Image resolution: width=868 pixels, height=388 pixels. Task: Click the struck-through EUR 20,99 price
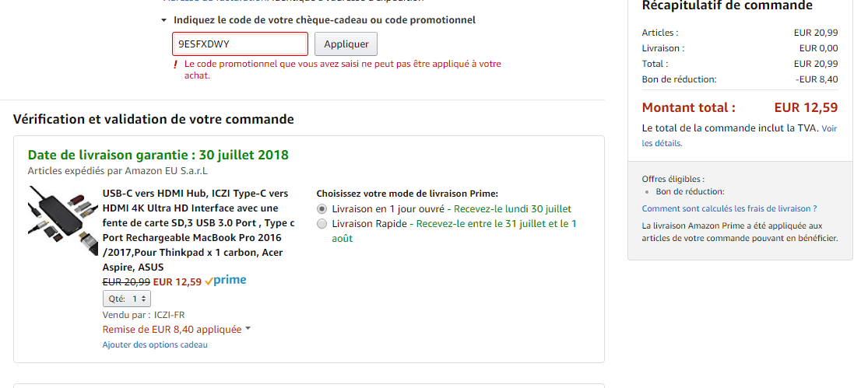coord(126,281)
